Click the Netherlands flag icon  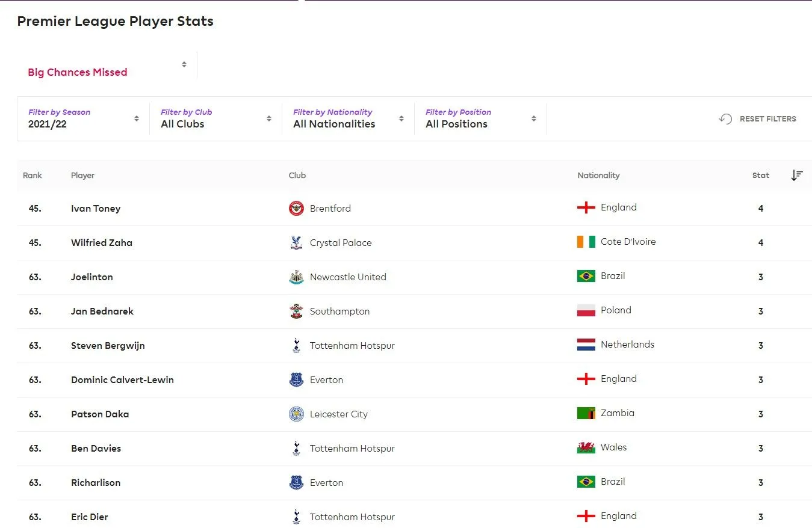(x=586, y=345)
